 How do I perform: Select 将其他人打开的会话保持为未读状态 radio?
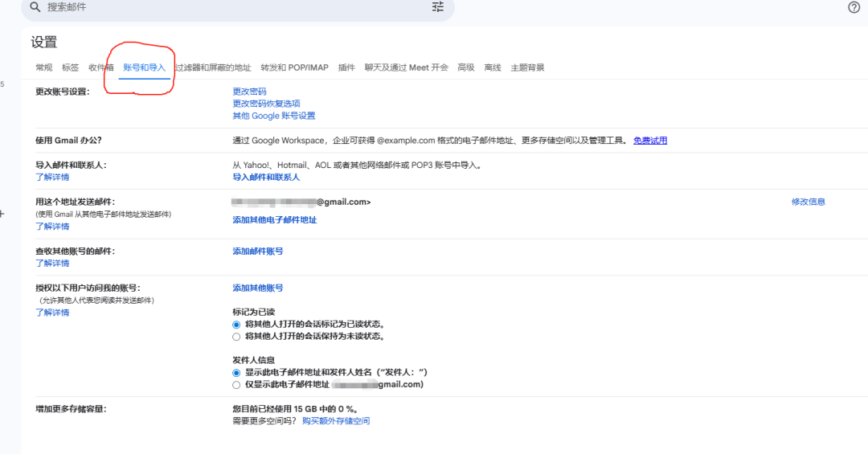pos(236,337)
